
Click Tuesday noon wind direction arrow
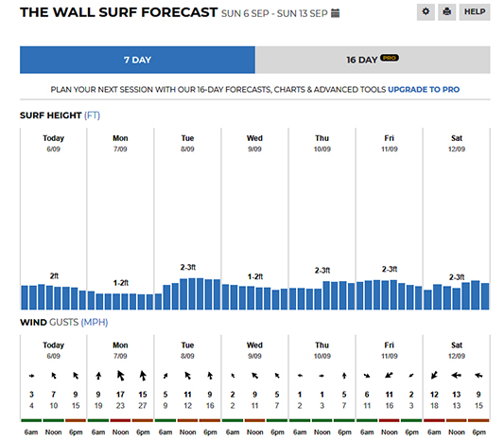188,376
